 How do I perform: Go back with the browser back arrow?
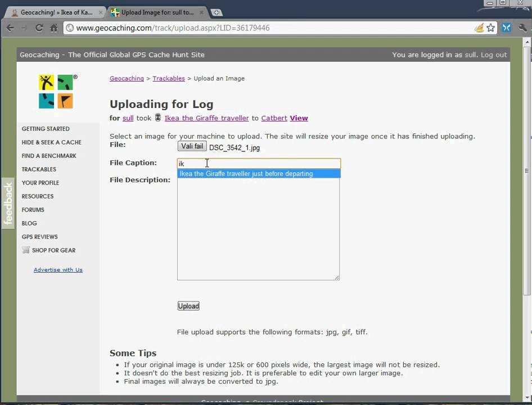point(10,28)
